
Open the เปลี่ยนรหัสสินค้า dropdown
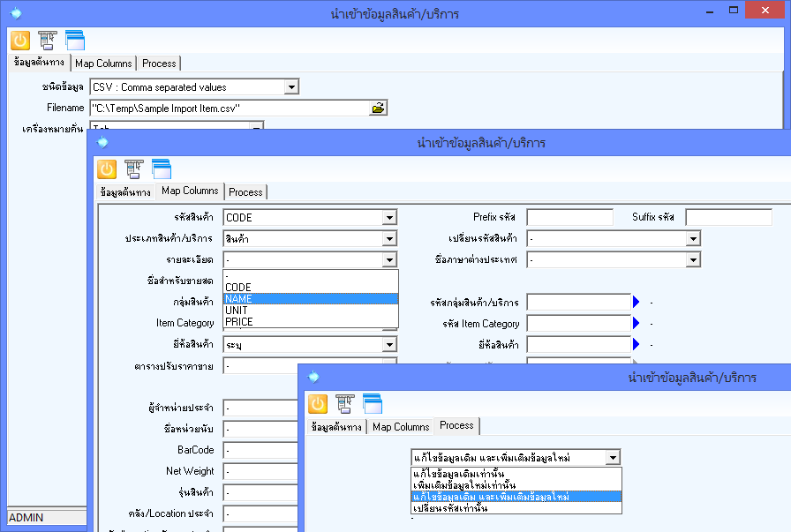click(693, 239)
